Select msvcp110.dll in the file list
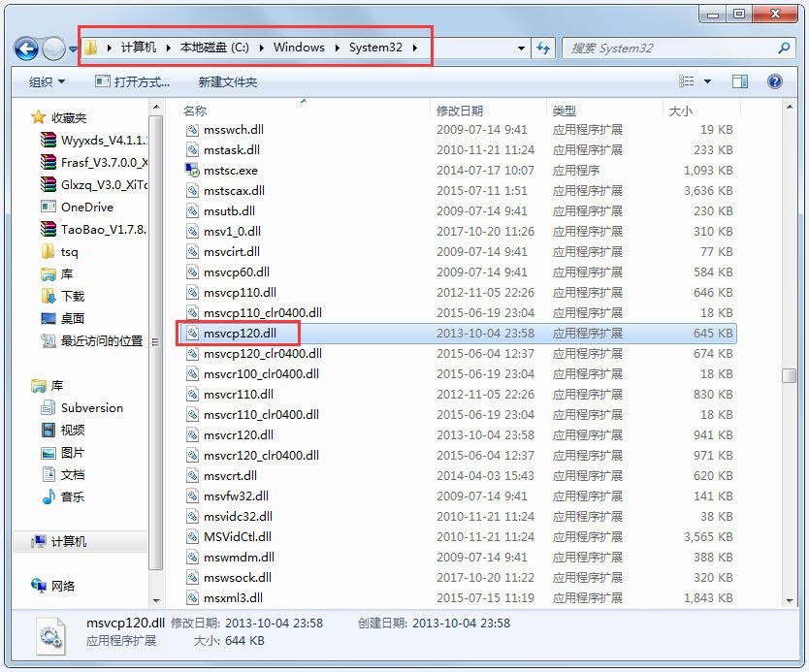The width and height of the screenshot is (809, 672). [x=240, y=293]
